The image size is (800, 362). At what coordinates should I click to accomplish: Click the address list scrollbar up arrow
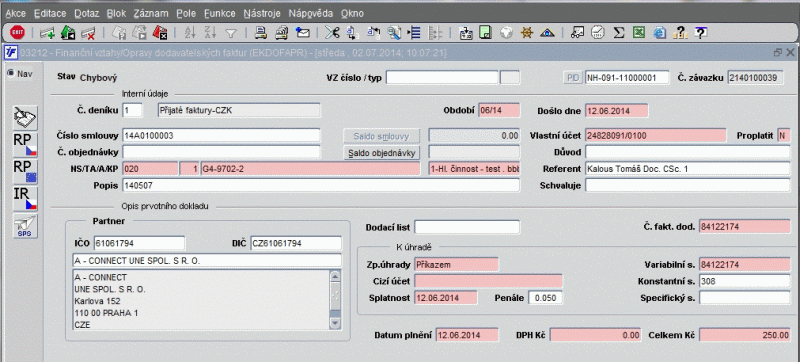[335, 276]
